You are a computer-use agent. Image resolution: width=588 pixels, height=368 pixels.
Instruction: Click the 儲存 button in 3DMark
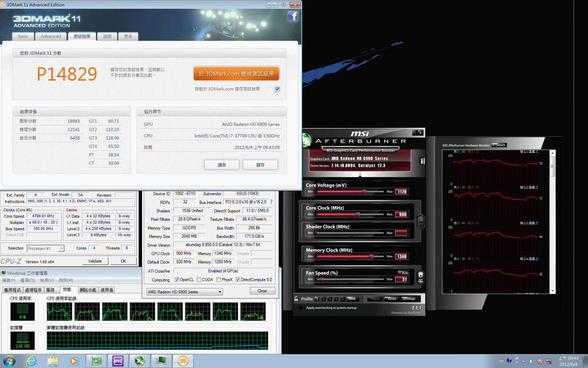[260, 165]
